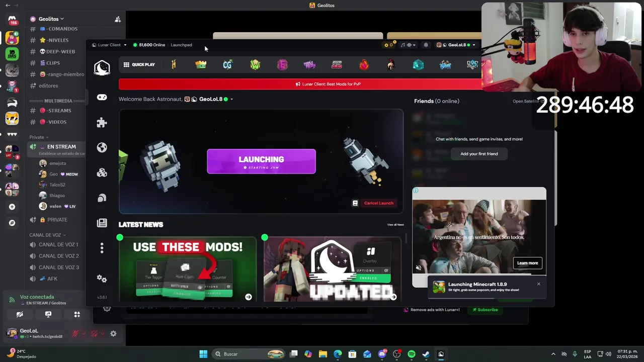Viewport: 644px width, 362px height.
Task: Select the Spartan helmet server icon in Quick Play
Action: coord(391,64)
